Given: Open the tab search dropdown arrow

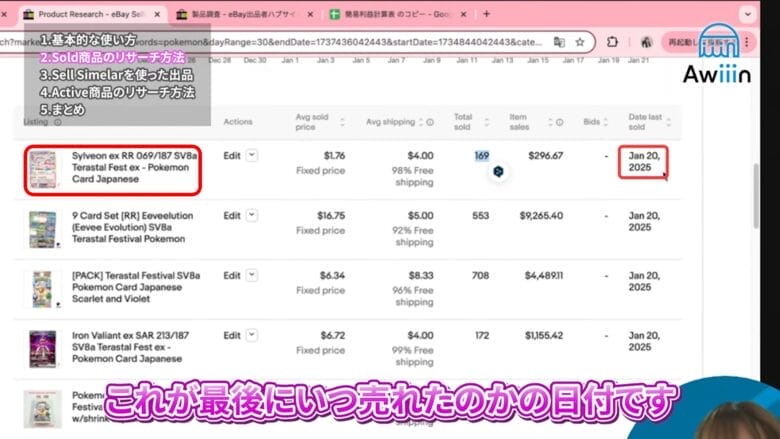Looking at the screenshot, I should [x=748, y=14].
